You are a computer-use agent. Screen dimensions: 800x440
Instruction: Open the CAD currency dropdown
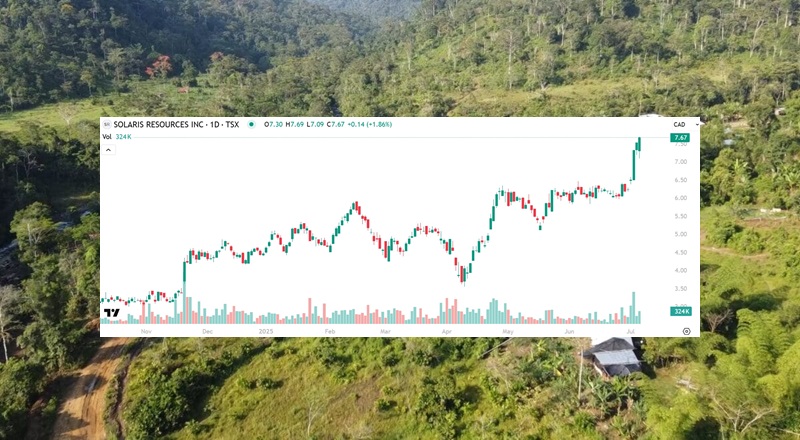(x=679, y=125)
